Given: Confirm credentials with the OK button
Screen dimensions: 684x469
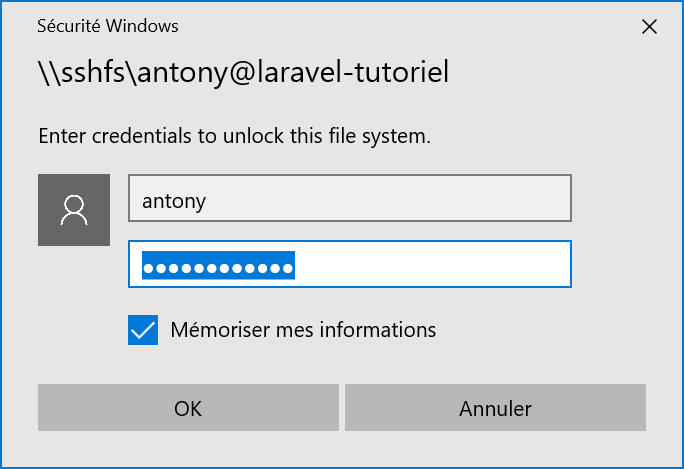Looking at the screenshot, I should [x=187, y=408].
